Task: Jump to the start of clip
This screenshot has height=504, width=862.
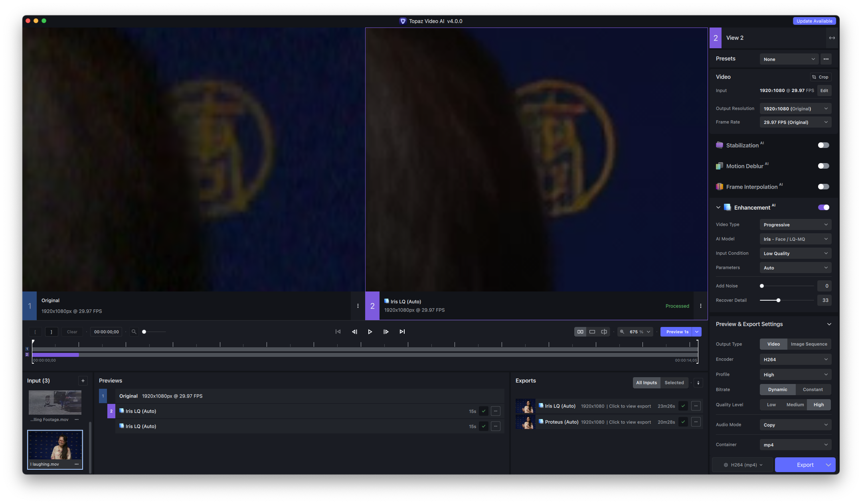Action: pyautogui.click(x=338, y=332)
